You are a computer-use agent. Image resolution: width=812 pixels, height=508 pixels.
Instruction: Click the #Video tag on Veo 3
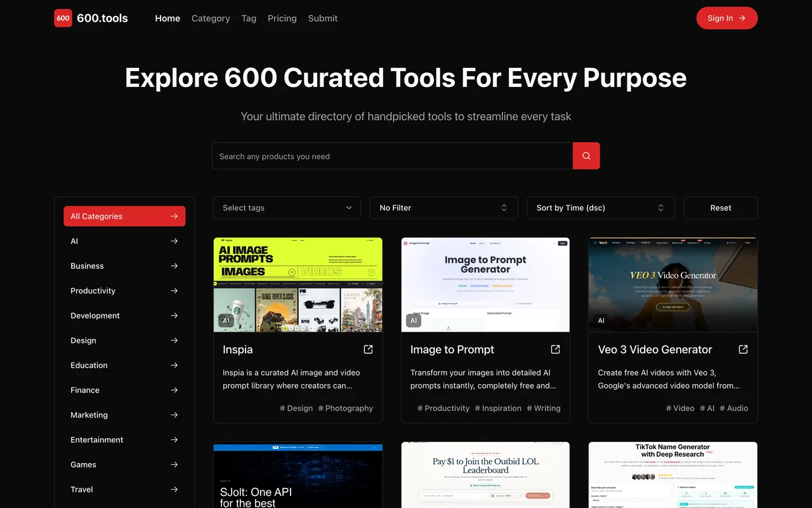680,408
